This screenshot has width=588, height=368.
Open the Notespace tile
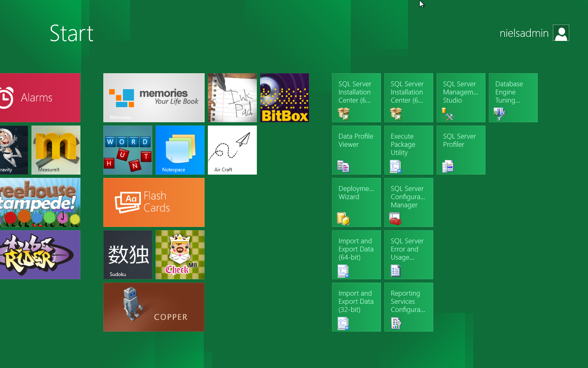coord(180,150)
